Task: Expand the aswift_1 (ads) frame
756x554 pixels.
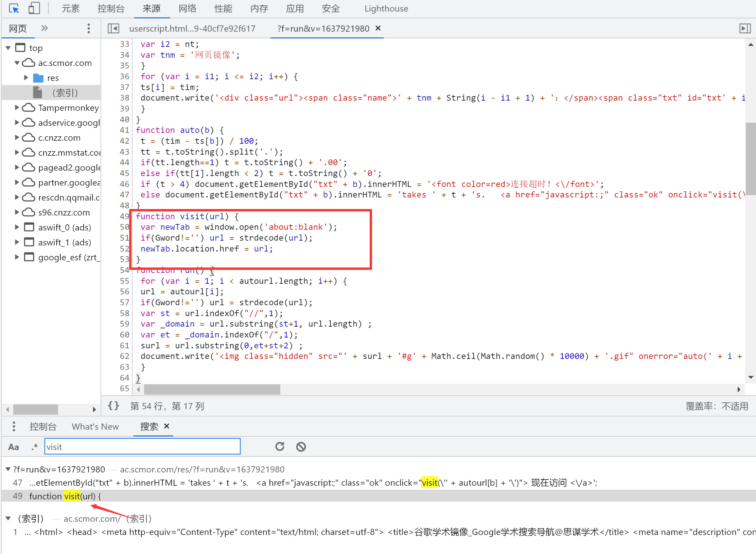Action: pyautogui.click(x=17, y=242)
